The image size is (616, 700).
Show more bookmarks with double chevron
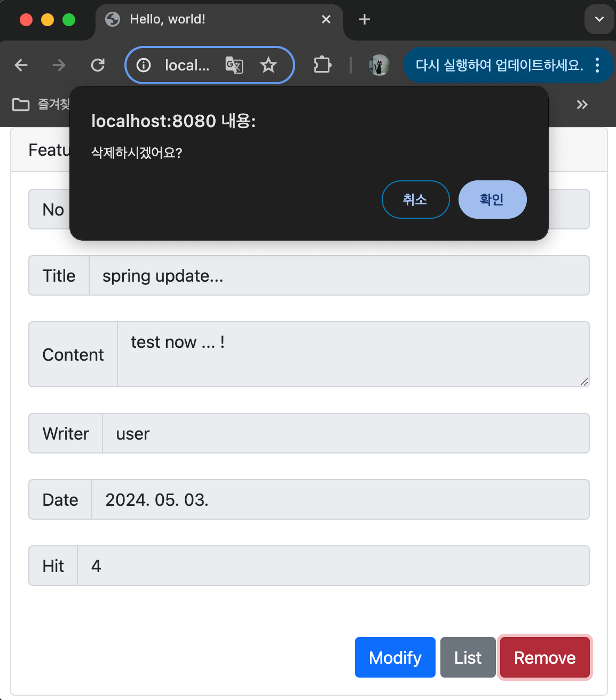tap(582, 105)
